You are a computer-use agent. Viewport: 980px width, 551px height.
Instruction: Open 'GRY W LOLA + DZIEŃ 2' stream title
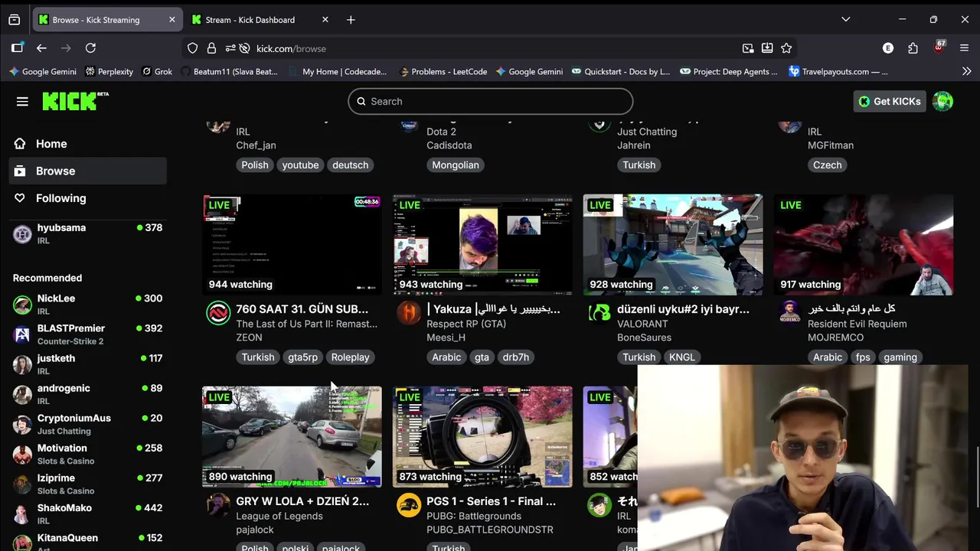302,501
